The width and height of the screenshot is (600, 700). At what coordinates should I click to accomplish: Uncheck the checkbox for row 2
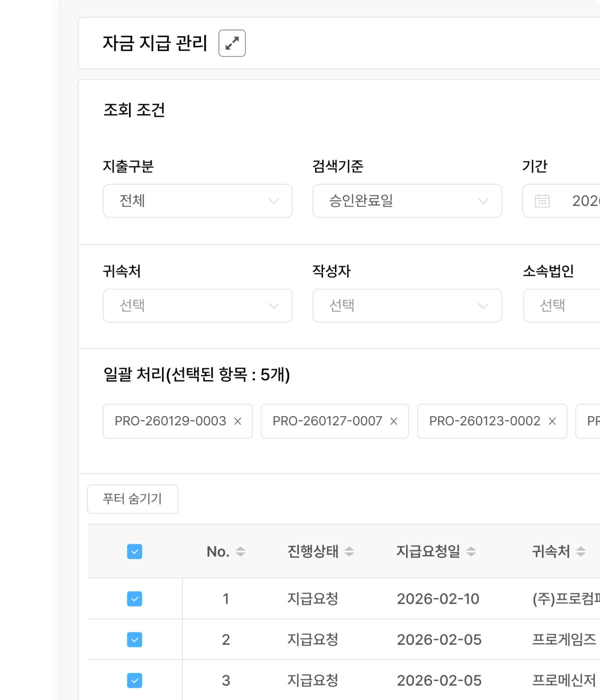[135, 640]
